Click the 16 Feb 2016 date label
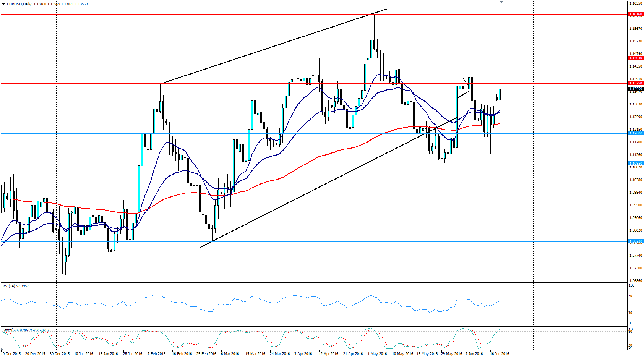The image size is (644, 358). coord(182,354)
